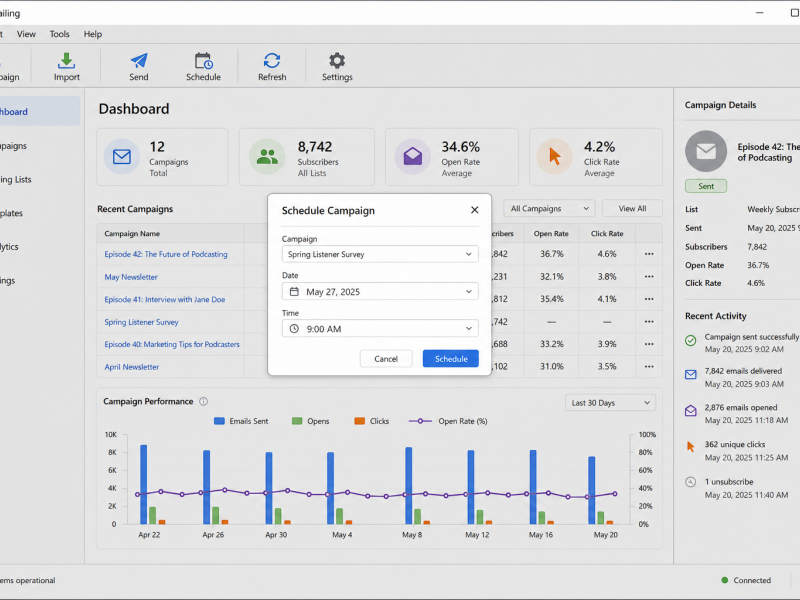Click the blue Schedule button
This screenshot has width=800, height=600.
click(x=451, y=359)
